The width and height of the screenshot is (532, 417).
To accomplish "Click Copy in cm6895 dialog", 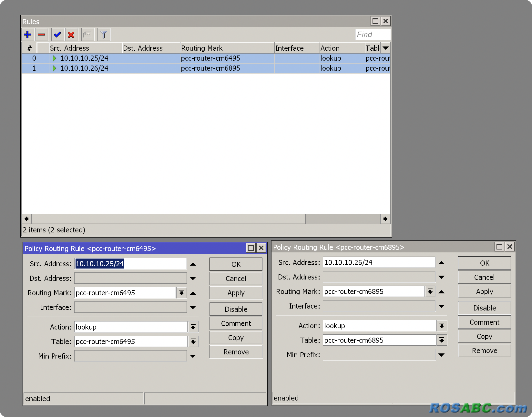I will tap(485, 336).
